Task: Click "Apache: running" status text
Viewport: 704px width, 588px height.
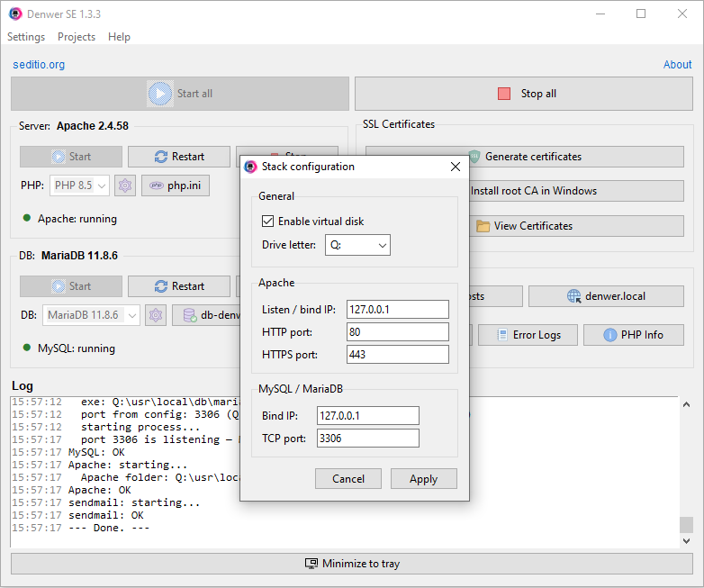Action: tap(77, 219)
